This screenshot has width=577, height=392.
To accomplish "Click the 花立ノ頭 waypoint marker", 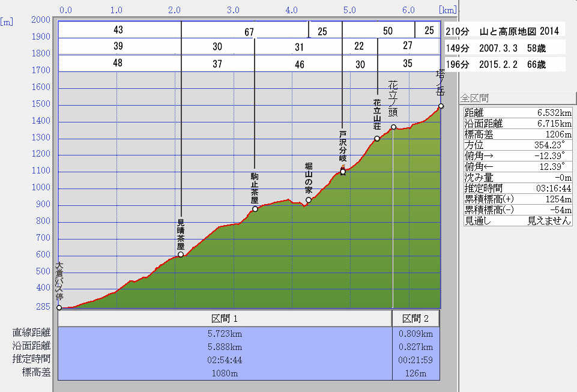I will (394, 127).
